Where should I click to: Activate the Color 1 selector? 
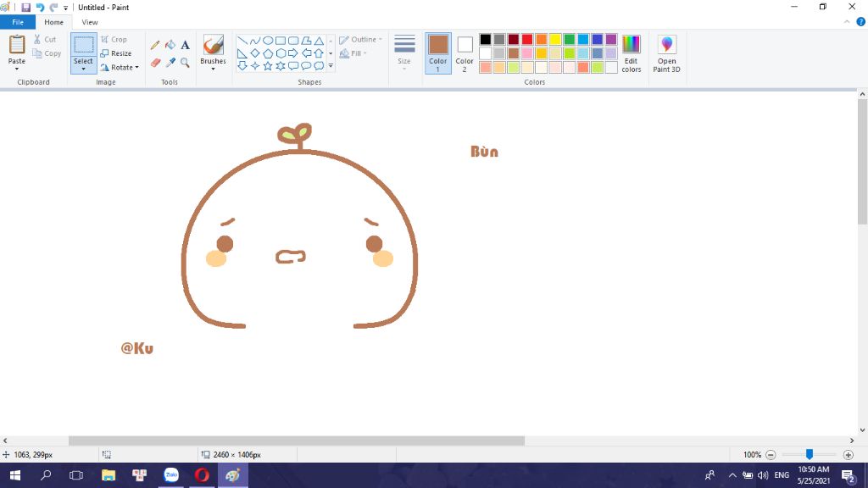438,53
